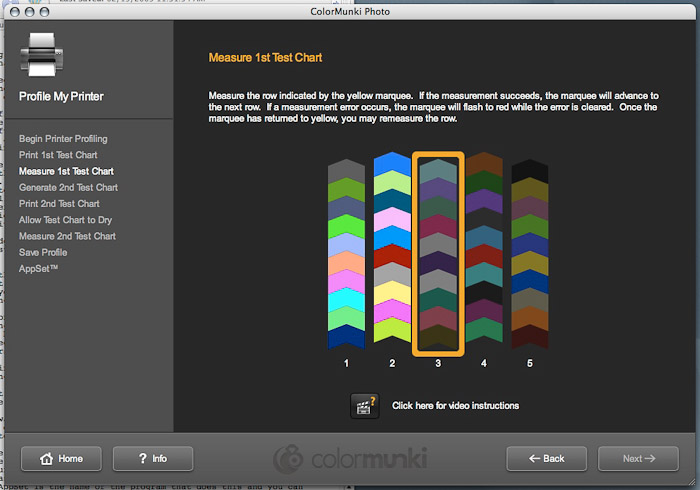The height and width of the screenshot is (490, 700).
Task: Click color strip row 5
Action: 530,254
